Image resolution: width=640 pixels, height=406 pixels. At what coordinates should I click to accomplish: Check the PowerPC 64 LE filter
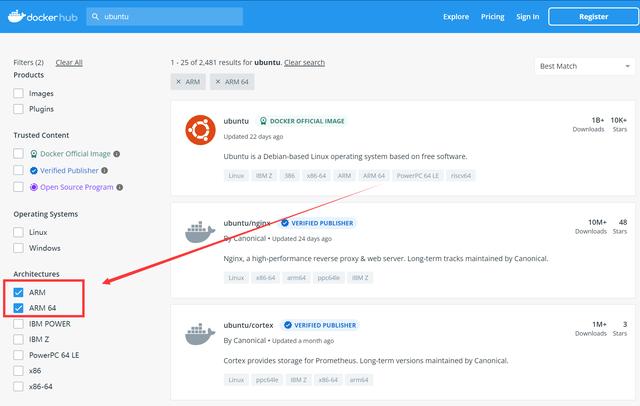point(18,355)
